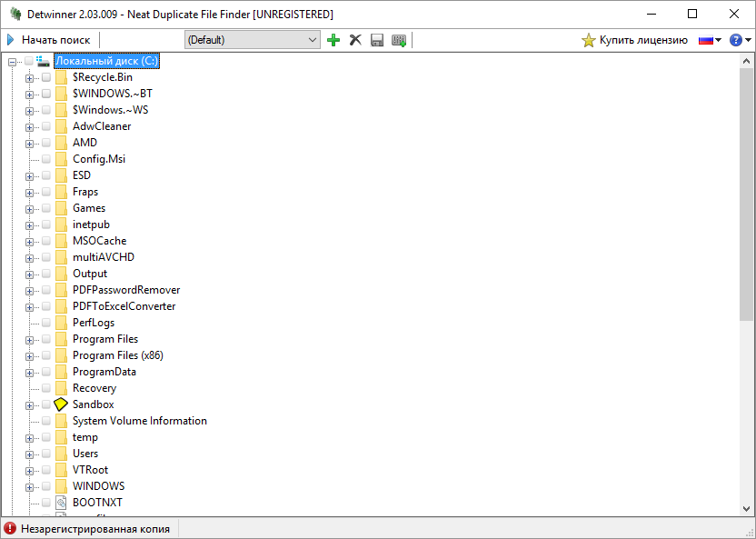
Task: Expand the ESD folder node
Action: (x=29, y=176)
